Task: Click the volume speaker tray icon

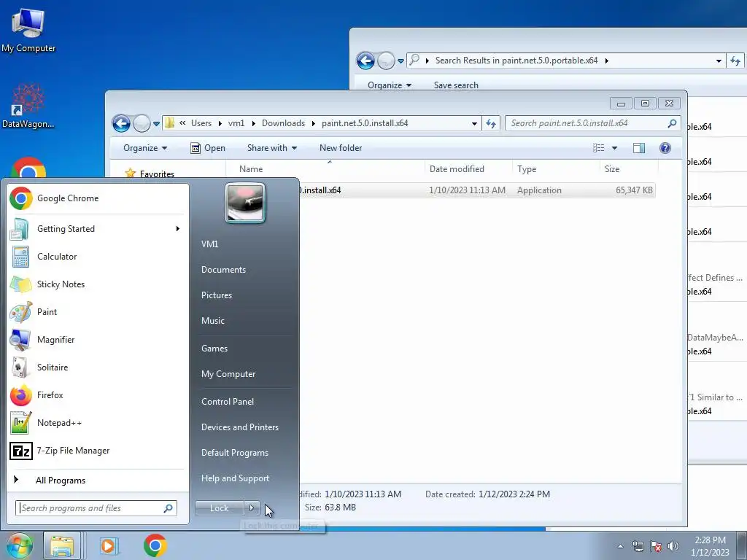Action: pyautogui.click(x=673, y=546)
